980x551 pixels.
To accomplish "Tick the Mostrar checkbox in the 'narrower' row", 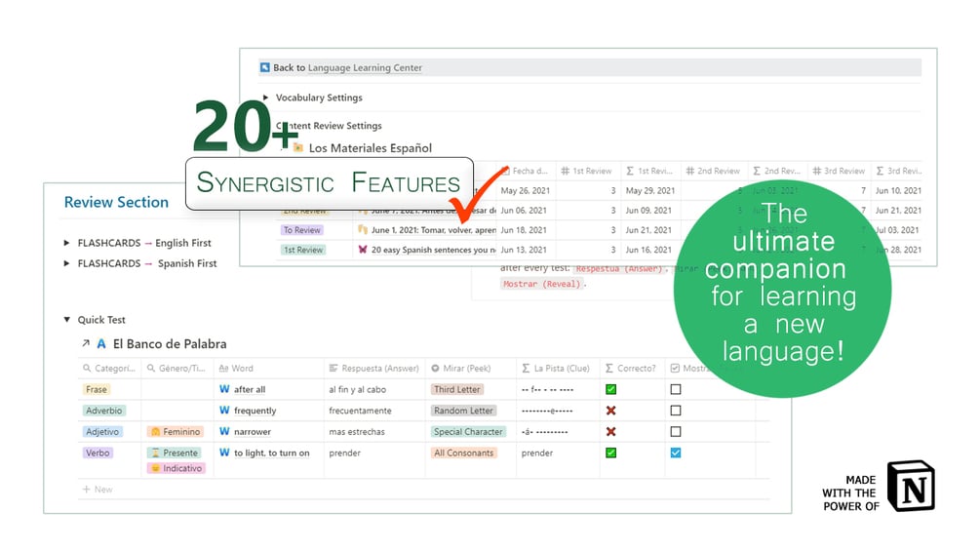I will [x=676, y=432].
